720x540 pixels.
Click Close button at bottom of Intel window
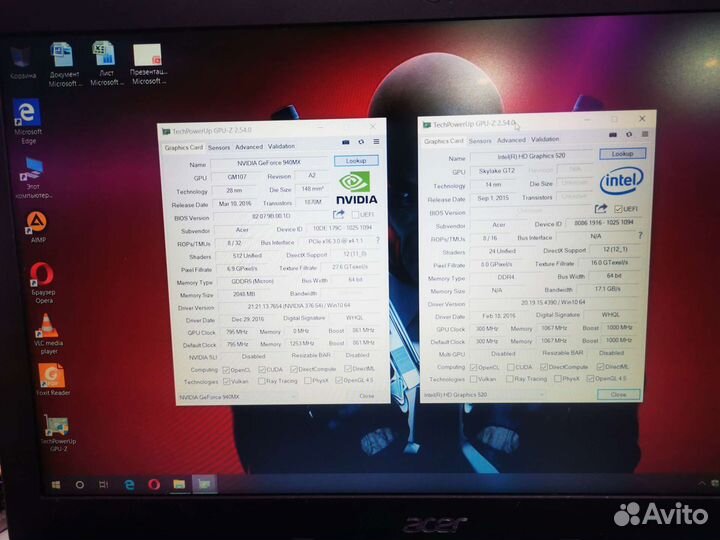coord(619,394)
